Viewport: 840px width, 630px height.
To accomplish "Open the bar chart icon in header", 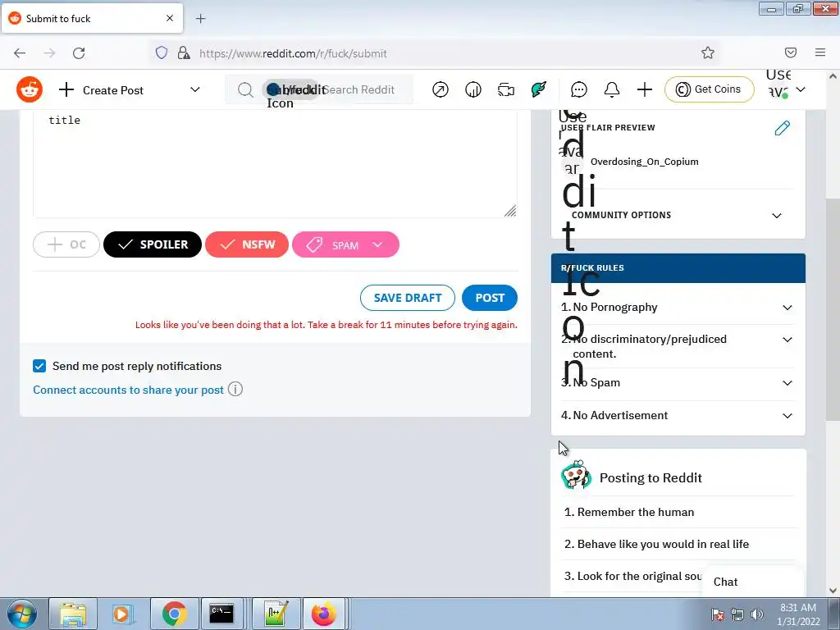I will point(473,89).
